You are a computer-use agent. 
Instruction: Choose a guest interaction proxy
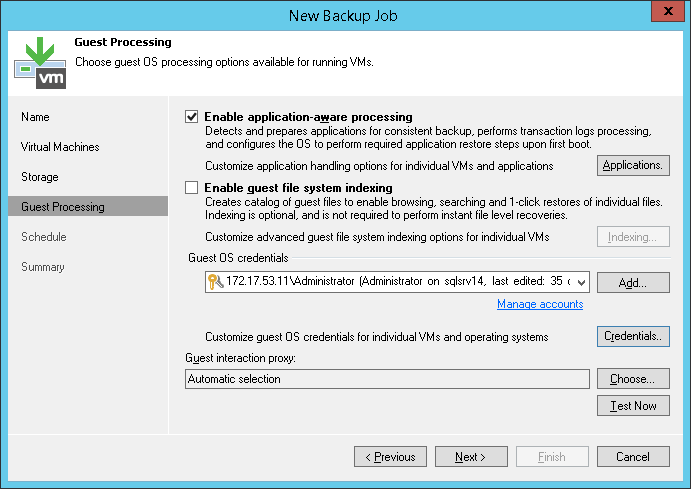pos(633,379)
